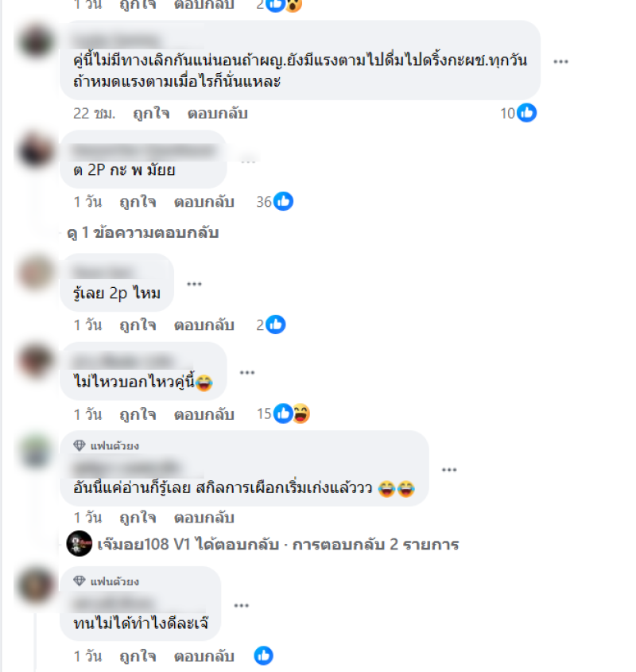Open profile picture of '2P กะ พ มัยย' commenter

tap(36, 151)
